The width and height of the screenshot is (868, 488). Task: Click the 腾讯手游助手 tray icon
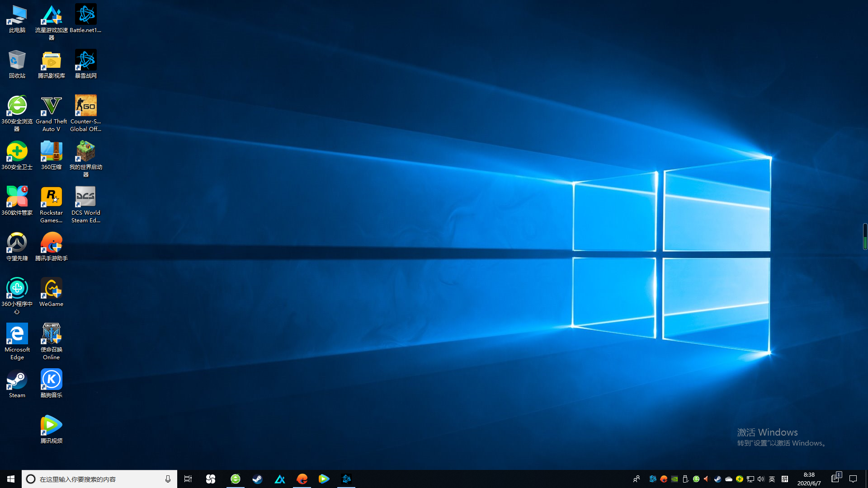[664, 479]
